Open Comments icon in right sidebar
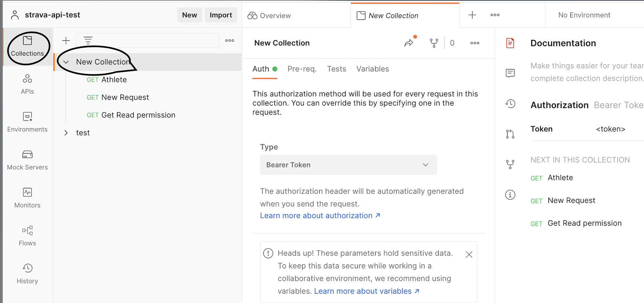Viewport: 644px width, 303px height. click(x=510, y=73)
